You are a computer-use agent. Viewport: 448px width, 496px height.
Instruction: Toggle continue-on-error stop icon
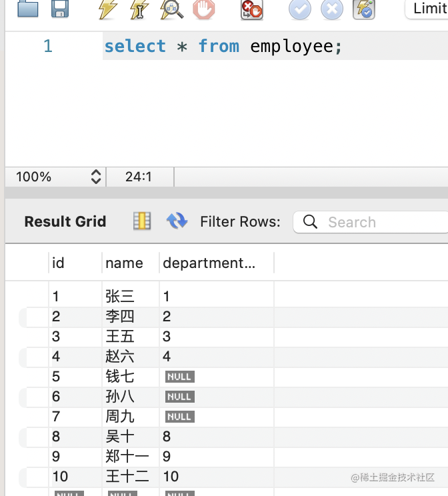[251, 10]
